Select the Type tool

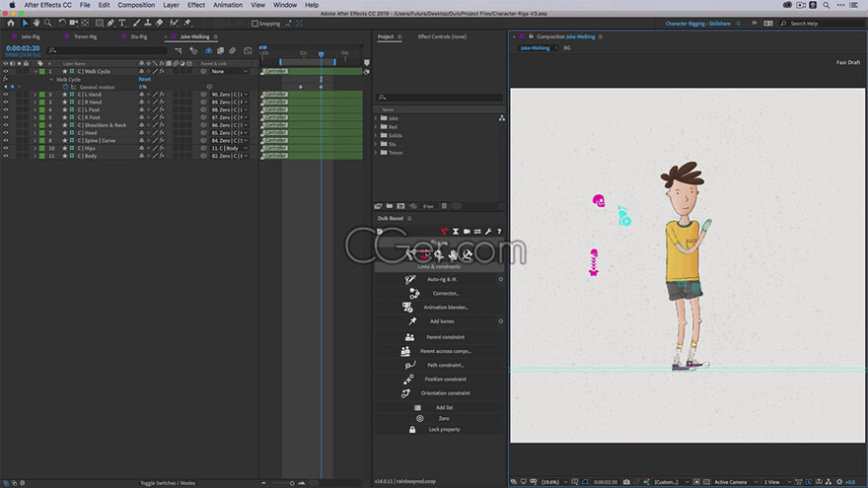pyautogui.click(x=121, y=24)
